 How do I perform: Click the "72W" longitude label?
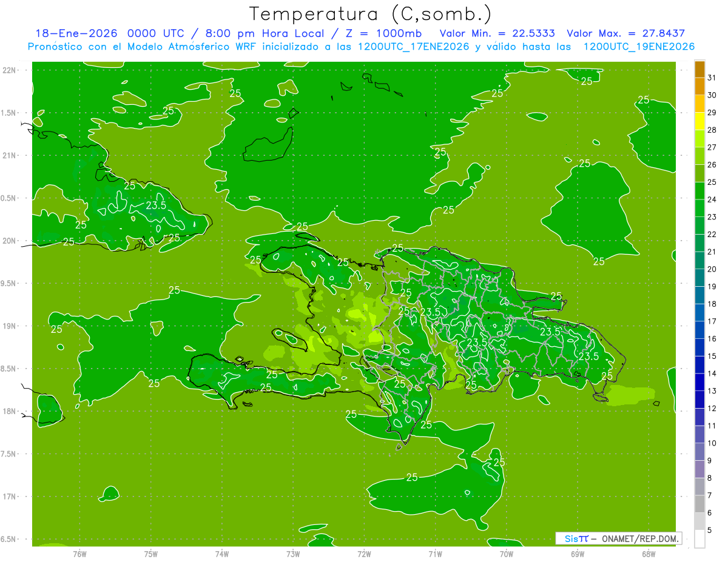click(x=364, y=554)
